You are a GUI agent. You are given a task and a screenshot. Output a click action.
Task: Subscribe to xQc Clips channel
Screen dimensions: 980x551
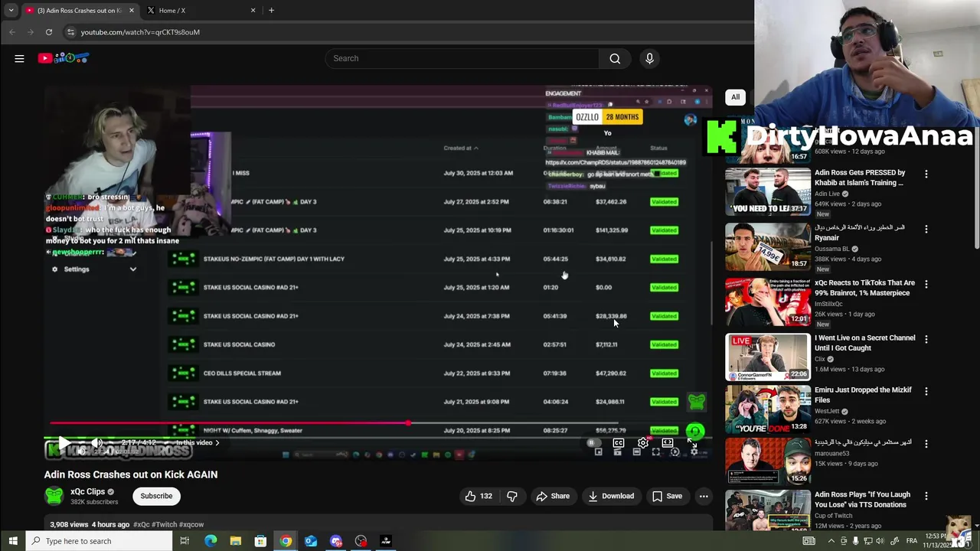pyautogui.click(x=156, y=496)
